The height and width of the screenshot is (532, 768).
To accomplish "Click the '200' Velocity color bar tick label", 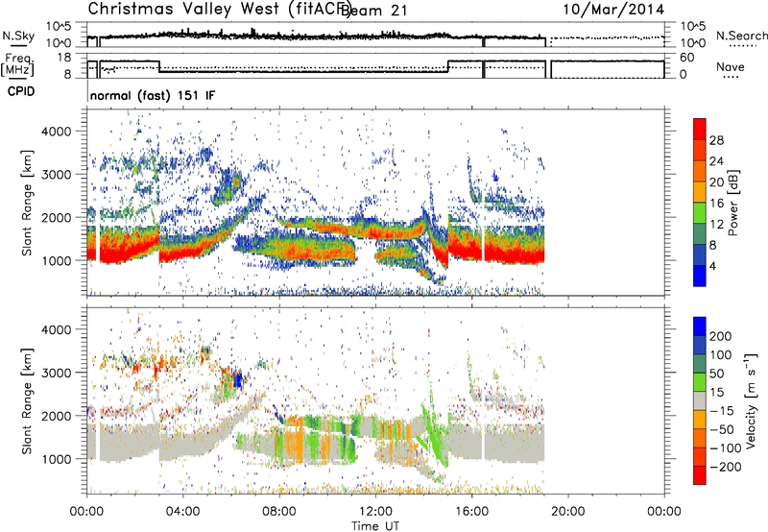I will [x=721, y=336].
